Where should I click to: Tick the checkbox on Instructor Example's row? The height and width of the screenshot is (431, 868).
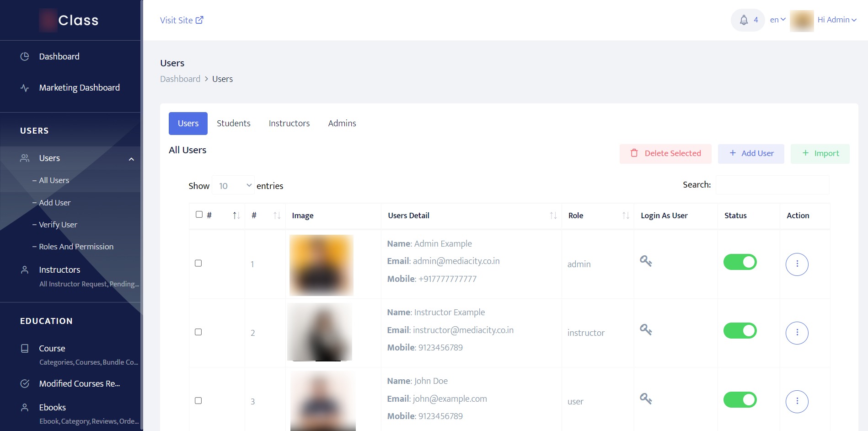(x=198, y=332)
